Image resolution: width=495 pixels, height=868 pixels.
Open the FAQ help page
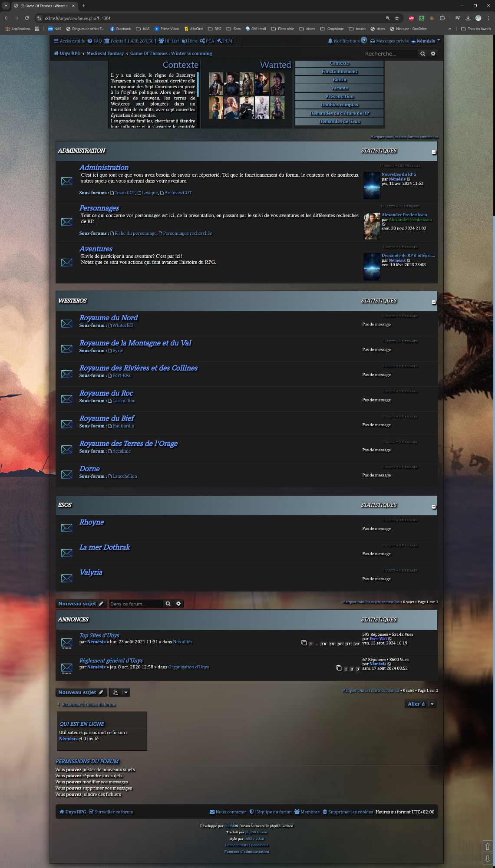95,41
